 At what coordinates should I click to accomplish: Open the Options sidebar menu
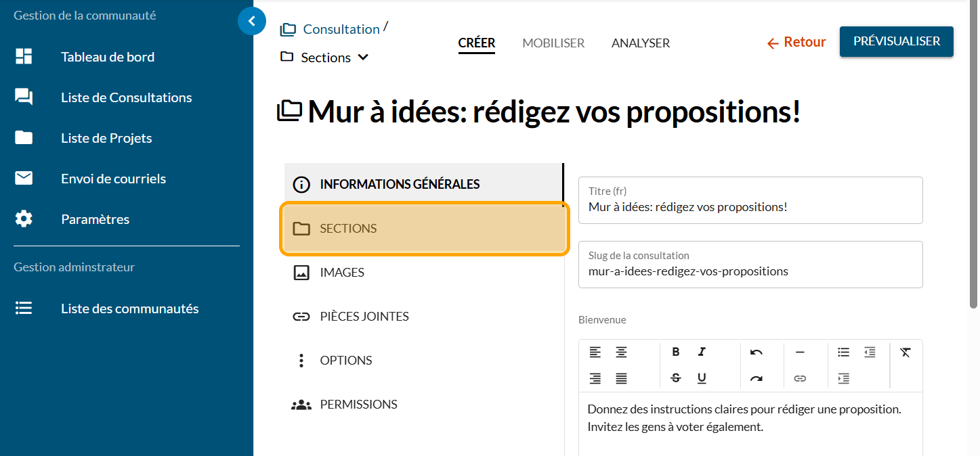click(x=345, y=361)
